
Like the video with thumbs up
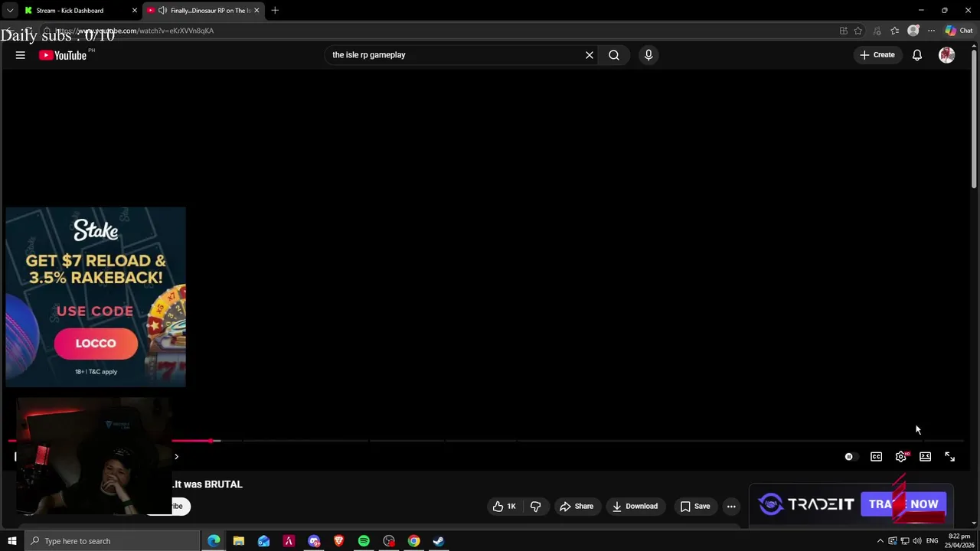tap(505, 506)
